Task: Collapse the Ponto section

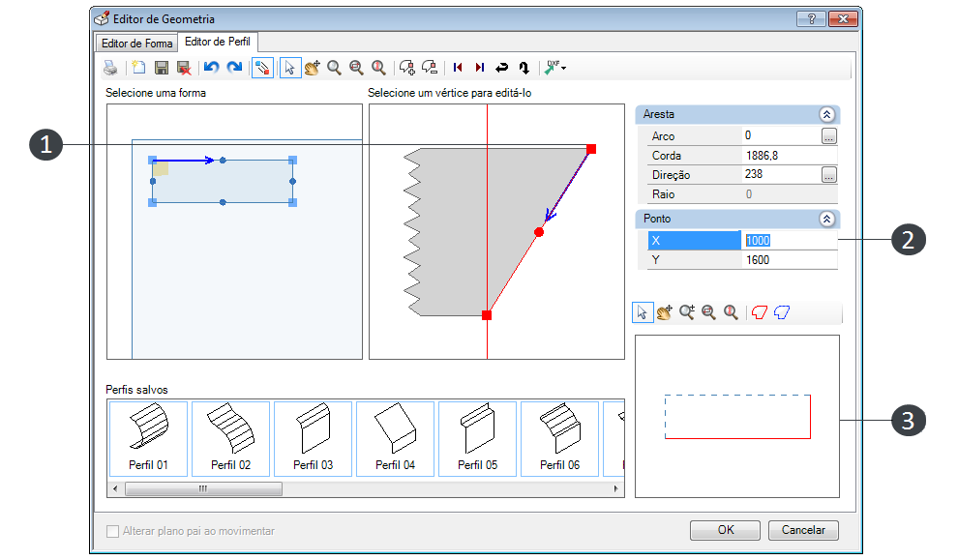Action: pyautogui.click(x=826, y=220)
